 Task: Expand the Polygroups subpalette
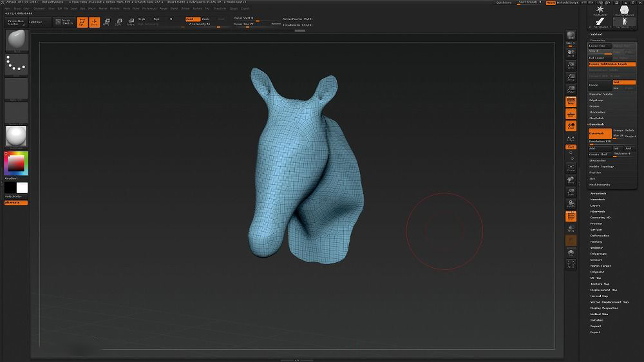pyautogui.click(x=598, y=253)
